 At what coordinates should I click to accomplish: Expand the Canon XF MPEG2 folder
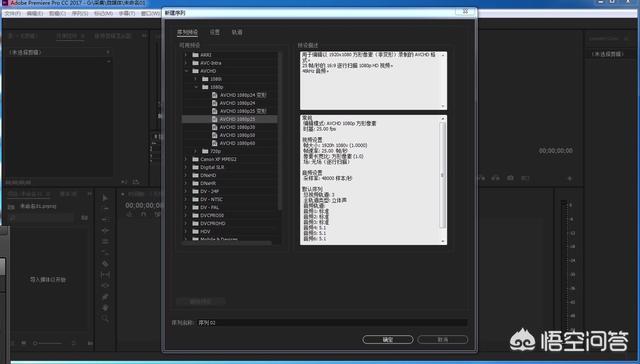pos(186,159)
